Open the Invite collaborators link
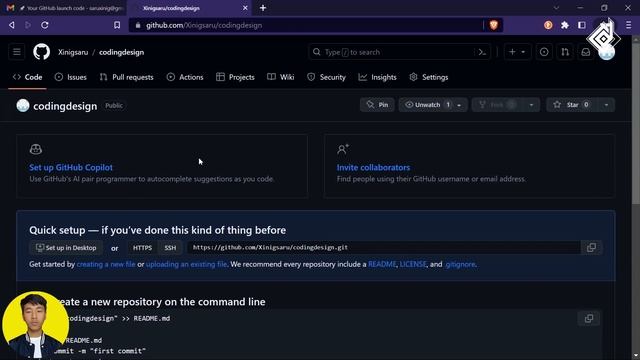The height and width of the screenshot is (360, 640). click(373, 167)
